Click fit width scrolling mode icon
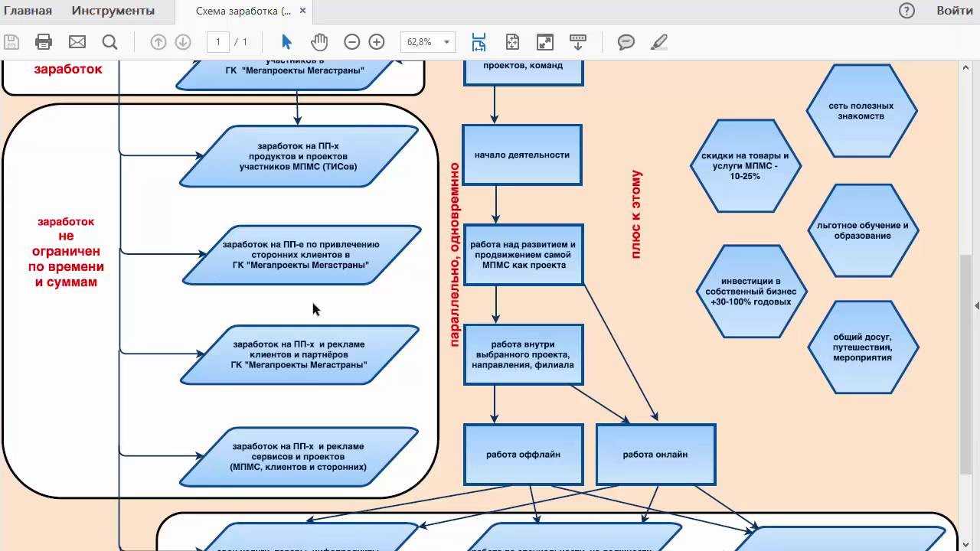Viewport: 980px width, 551px height. point(479,42)
